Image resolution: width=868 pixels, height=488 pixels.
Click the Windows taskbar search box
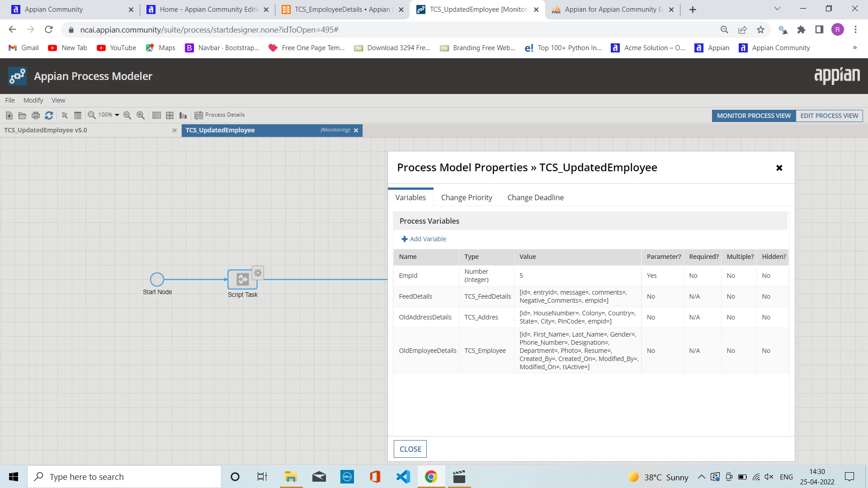[x=124, y=477]
